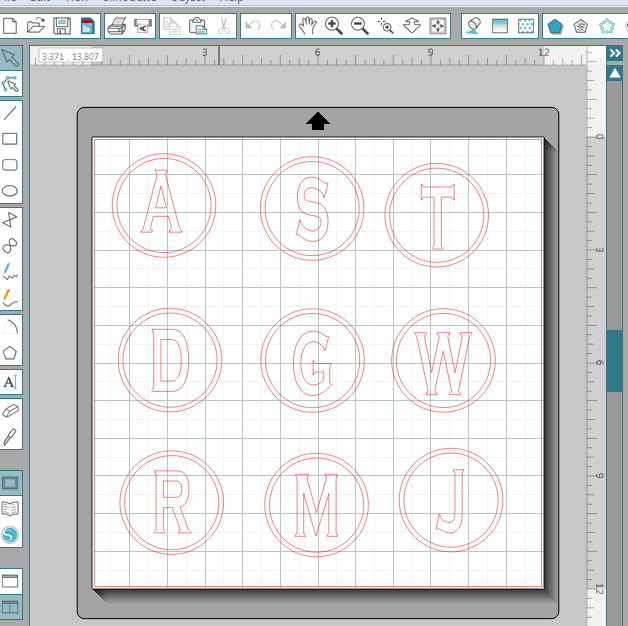The height and width of the screenshot is (626, 628).
Task: Open a file with the folder icon
Action: coord(36,26)
